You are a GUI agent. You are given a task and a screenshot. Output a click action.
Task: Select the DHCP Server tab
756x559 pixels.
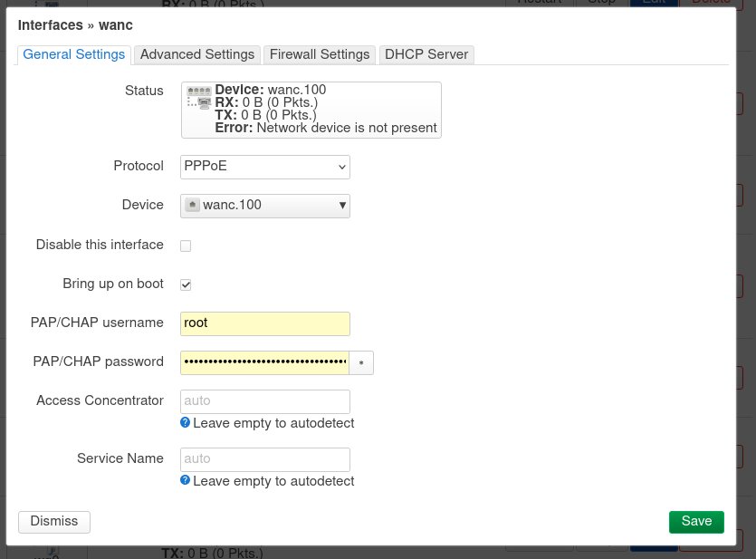426,54
